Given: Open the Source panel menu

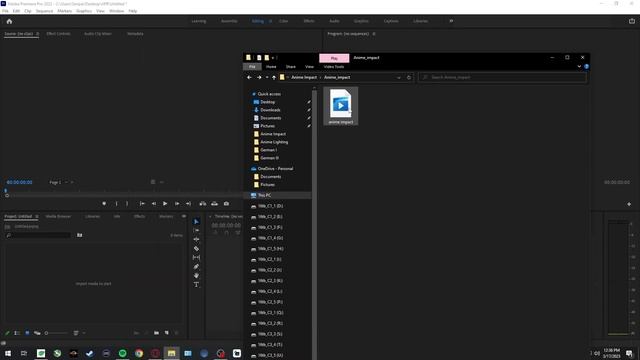Looking at the screenshot, I should point(38,34).
